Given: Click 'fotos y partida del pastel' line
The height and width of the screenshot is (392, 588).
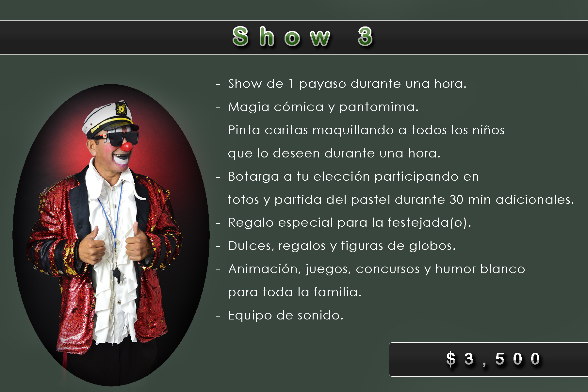Looking at the screenshot, I should point(400,200).
